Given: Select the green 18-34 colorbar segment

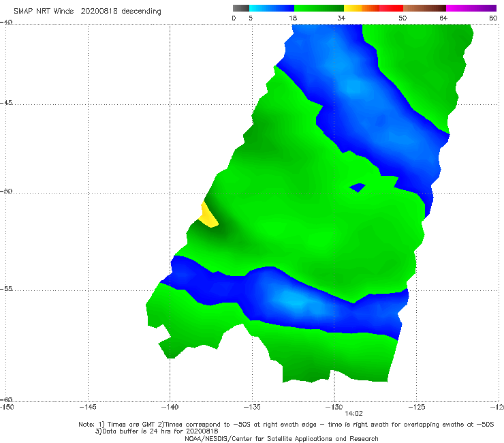Looking at the screenshot, I should point(319,8).
